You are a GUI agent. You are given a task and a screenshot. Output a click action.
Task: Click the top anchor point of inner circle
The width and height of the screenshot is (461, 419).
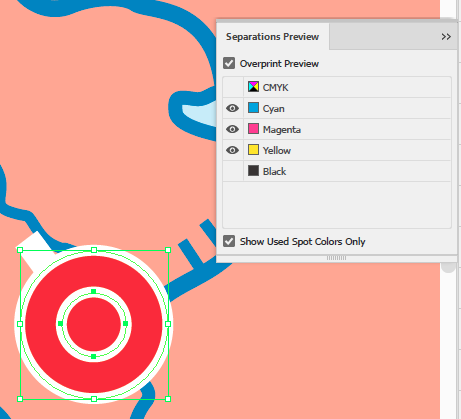94,291
